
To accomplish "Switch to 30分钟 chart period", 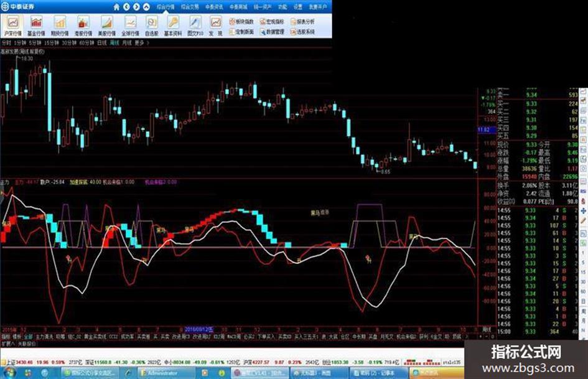I will [x=69, y=43].
